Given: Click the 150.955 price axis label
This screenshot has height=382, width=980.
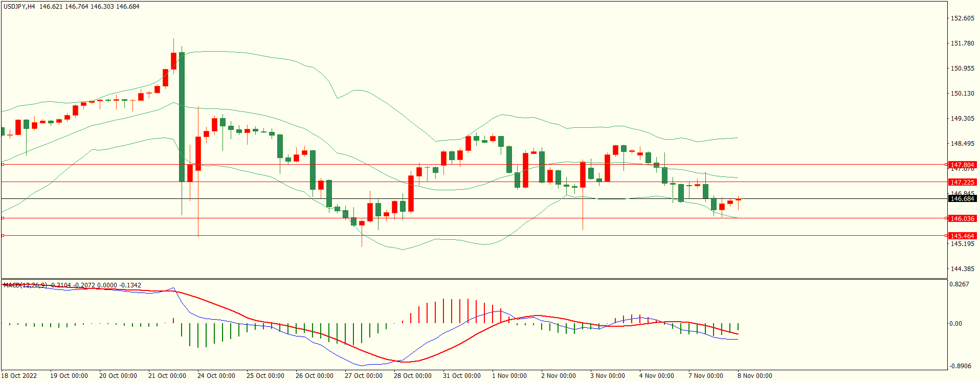Looking at the screenshot, I should 962,69.
